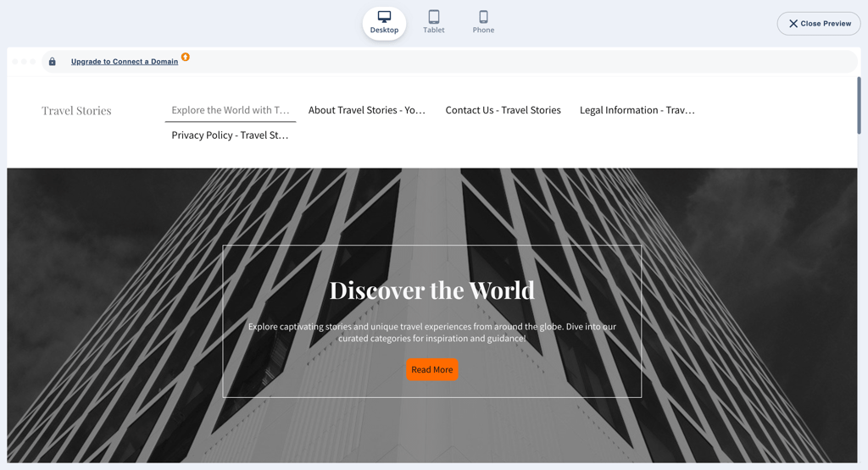
Task: Open Contact Us - Travel Stories page
Action: pos(504,110)
